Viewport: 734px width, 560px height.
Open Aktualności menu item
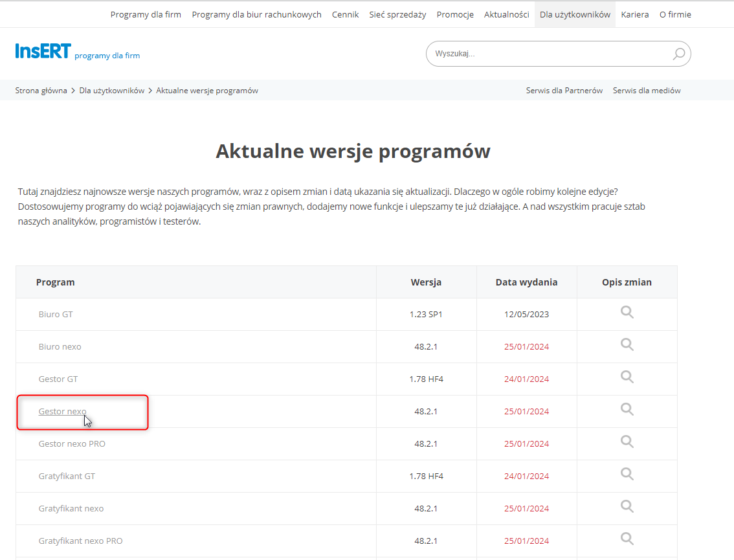pyautogui.click(x=507, y=14)
